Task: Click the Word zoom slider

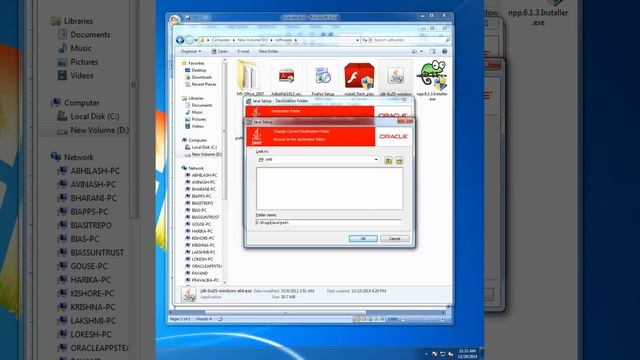Action: [422, 319]
